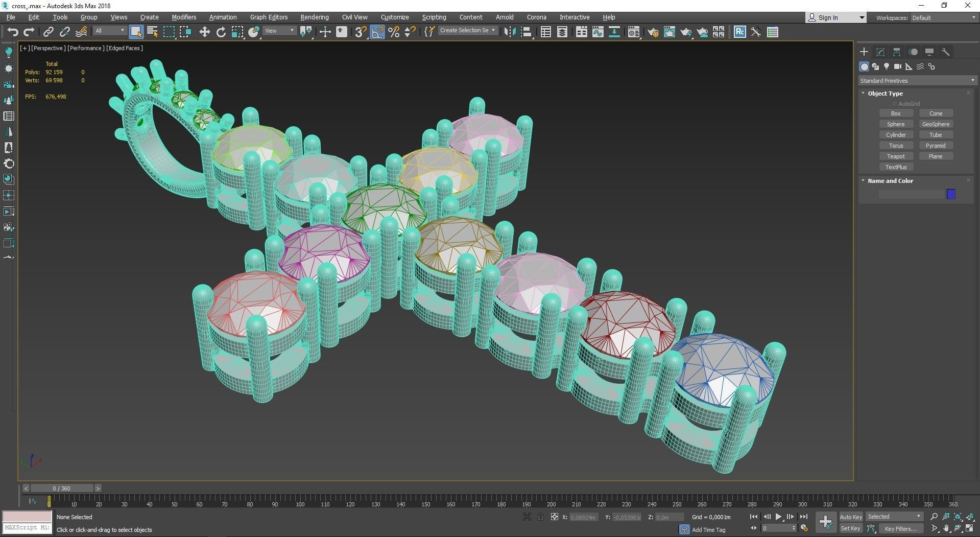The image size is (980, 537).
Task: Open the Curve Editor
Action: (597, 32)
